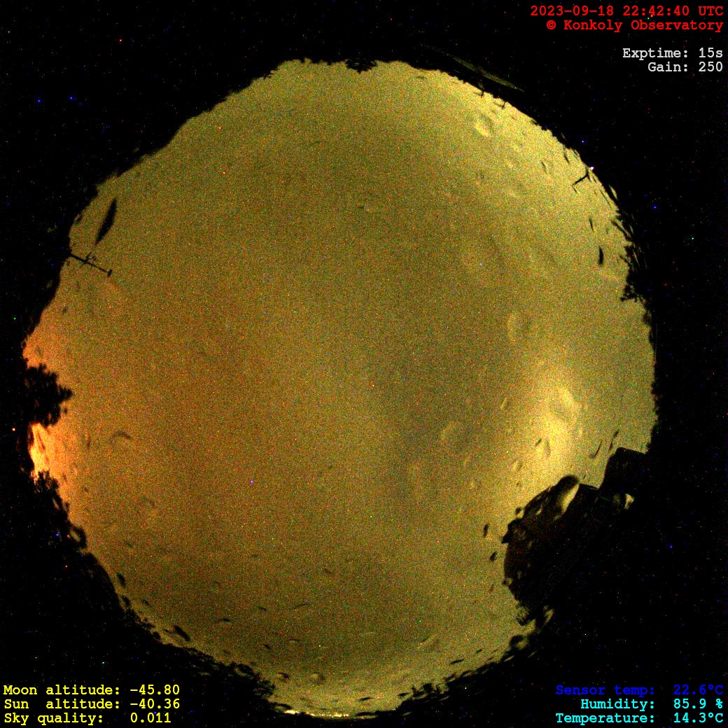Viewport: 728px width, 728px height.
Task: Click the UTC timestamp at top right
Action: click(x=626, y=11)
